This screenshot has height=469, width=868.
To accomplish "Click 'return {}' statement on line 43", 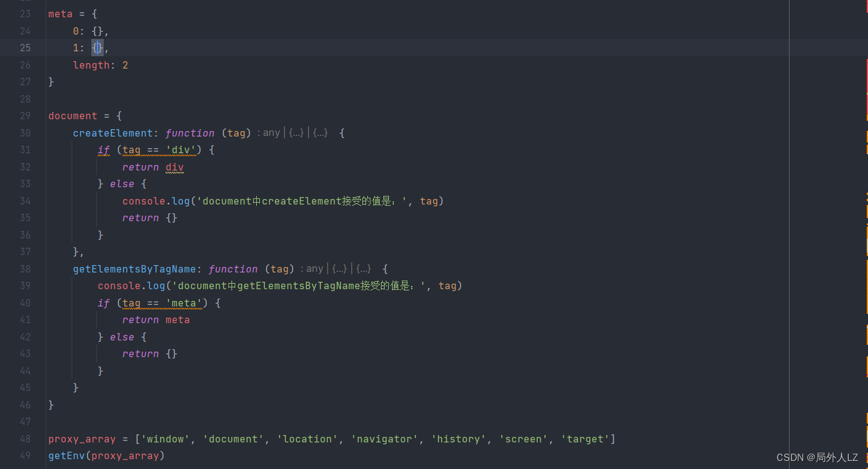I will 150,353.
